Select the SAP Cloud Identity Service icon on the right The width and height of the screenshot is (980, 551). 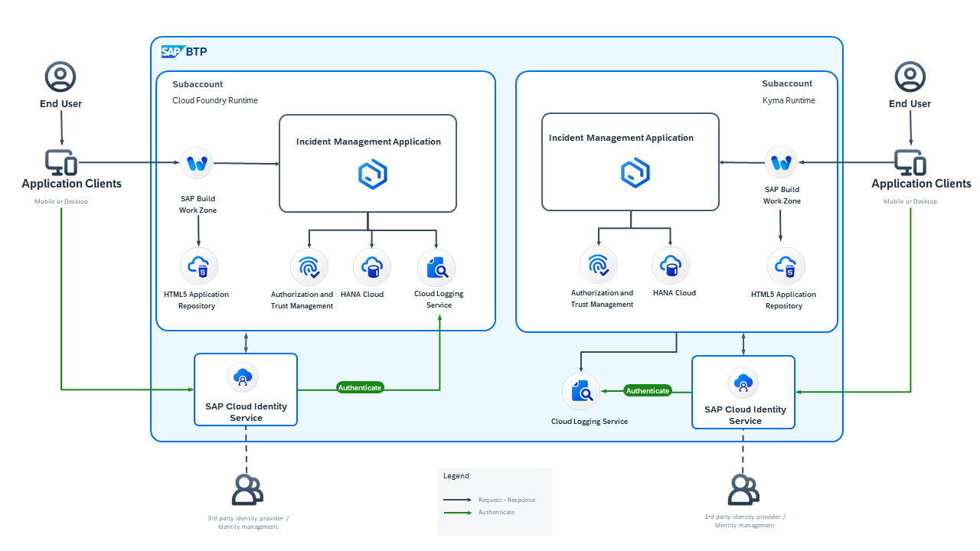tap(743, 383)
